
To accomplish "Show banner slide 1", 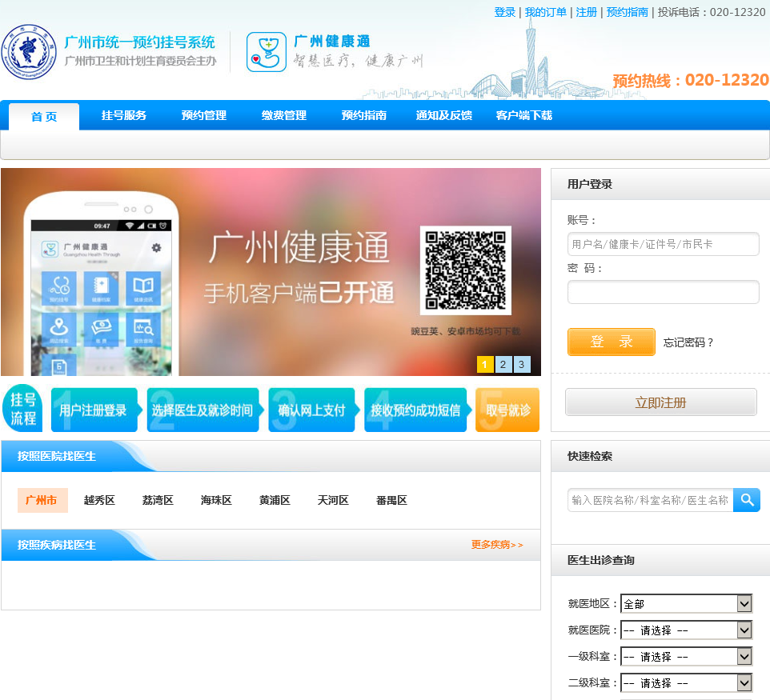I will coord(485,364).
